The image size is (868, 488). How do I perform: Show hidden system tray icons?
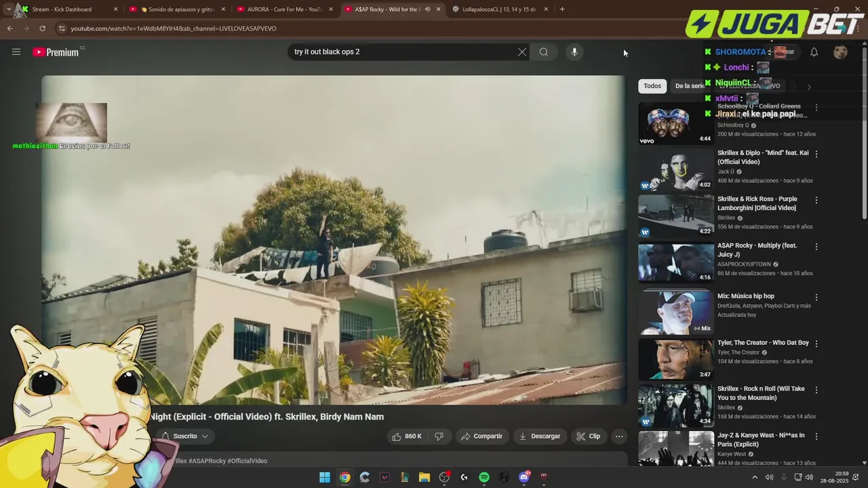click(x=755, y=477)
